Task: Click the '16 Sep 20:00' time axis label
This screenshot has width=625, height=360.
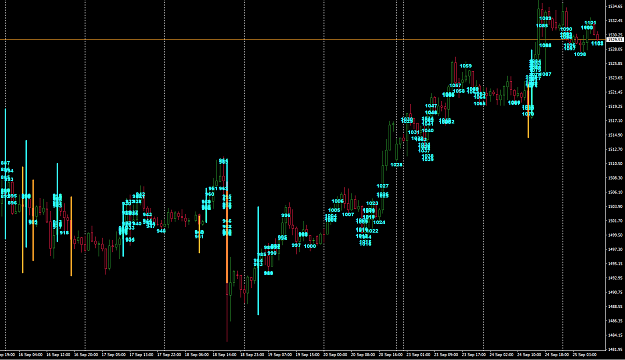Action: pos(86,354)
